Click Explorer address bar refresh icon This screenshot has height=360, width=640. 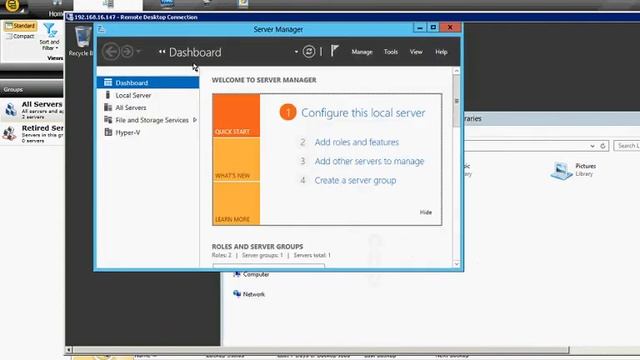pos(603,146)
